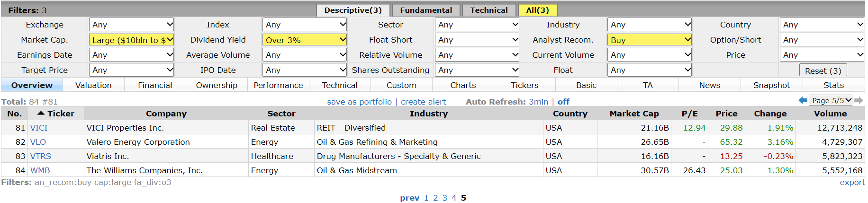This screenshot has width=868, height=203.
Task: Select the Overview view tab
Action: click(32, 85)
